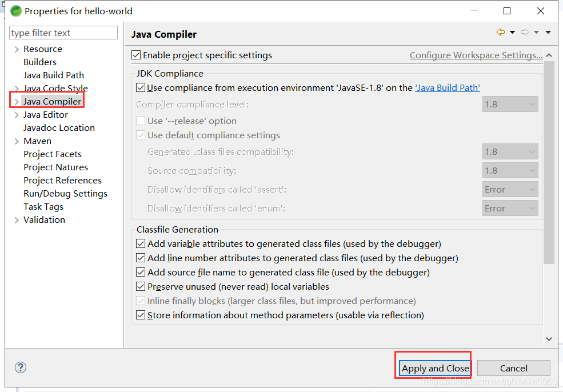Toggle Use compliance from execution environment checkbox
This screenshot has height=392, width=563.
141,87
